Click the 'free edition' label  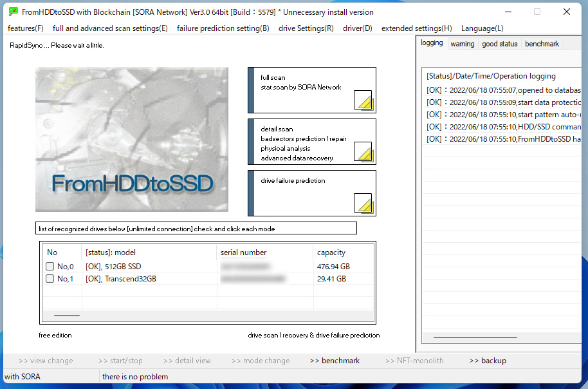coord(55,335)
